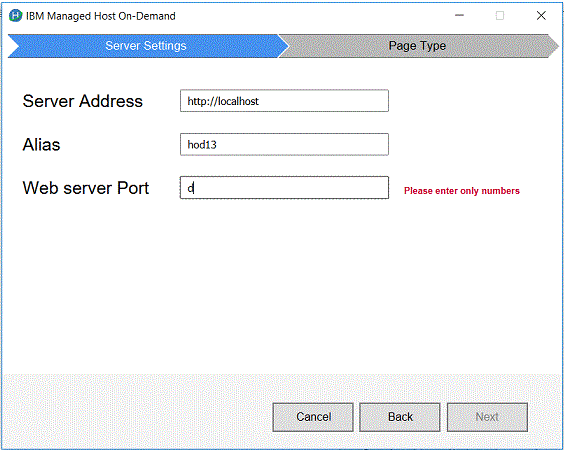Viewport: 564px width, 451px height.
Task: Go to previous step with Back
Action: coord(400,417)
